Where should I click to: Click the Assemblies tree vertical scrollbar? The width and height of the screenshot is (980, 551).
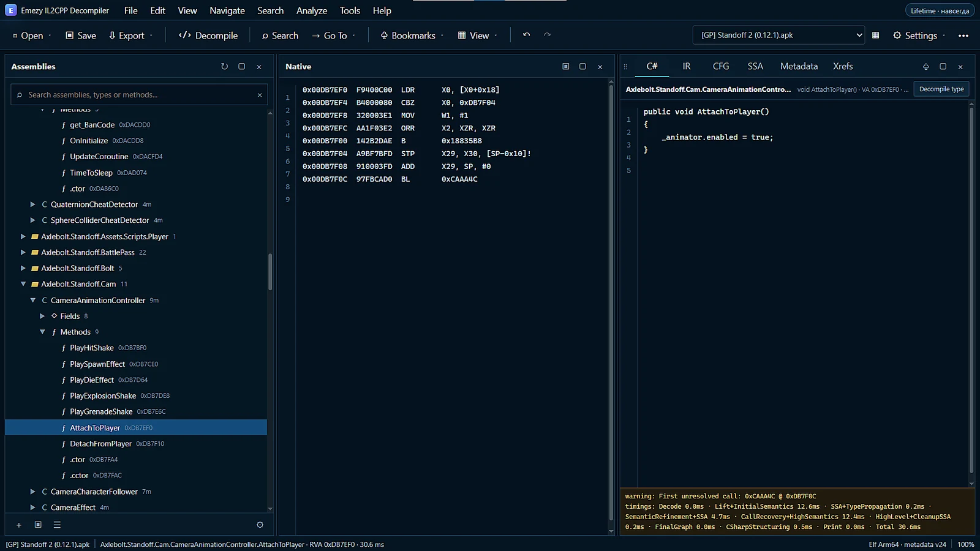pos(270,272)
